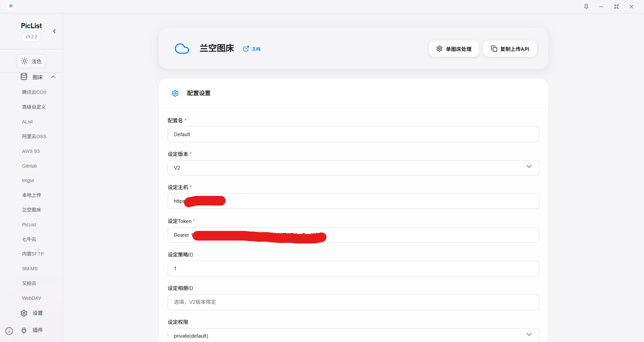Screen dimensions: 644x342
Task: Open the 设定权限 private(default) dropdown
Action: (x=353, y=335)
